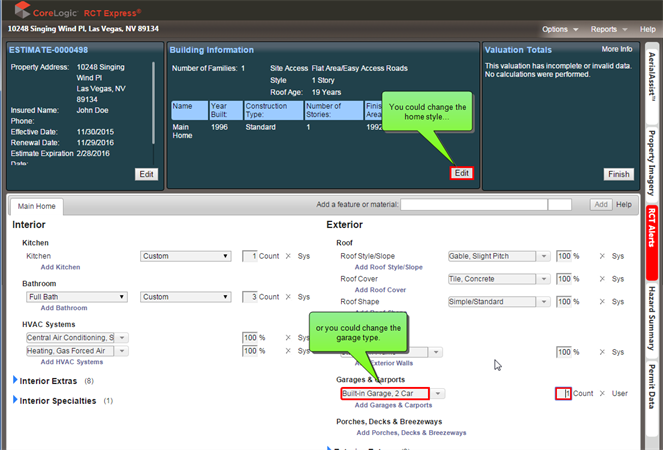This screenshot has width=663, height=450.
Task: Open the Hazard Summary side tab
Action: 652,310
